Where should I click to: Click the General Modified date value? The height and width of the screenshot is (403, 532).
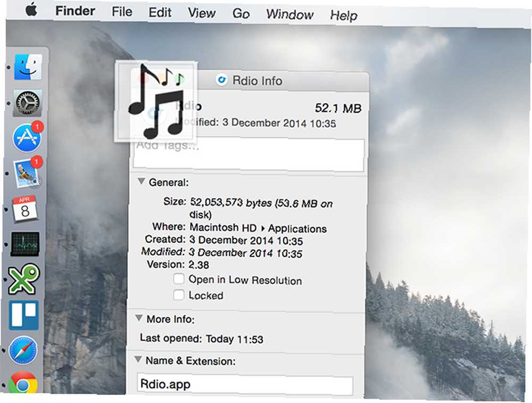(245, 252)
